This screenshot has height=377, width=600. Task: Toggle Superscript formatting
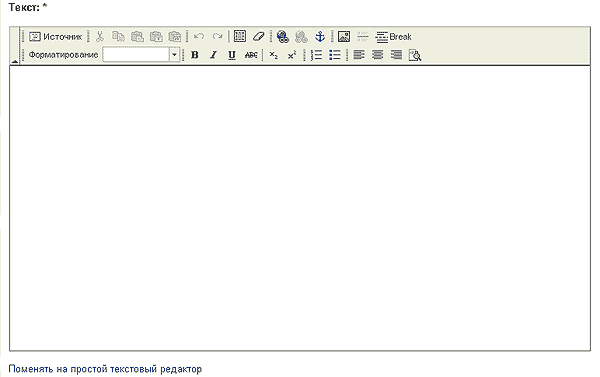(292, 55)
